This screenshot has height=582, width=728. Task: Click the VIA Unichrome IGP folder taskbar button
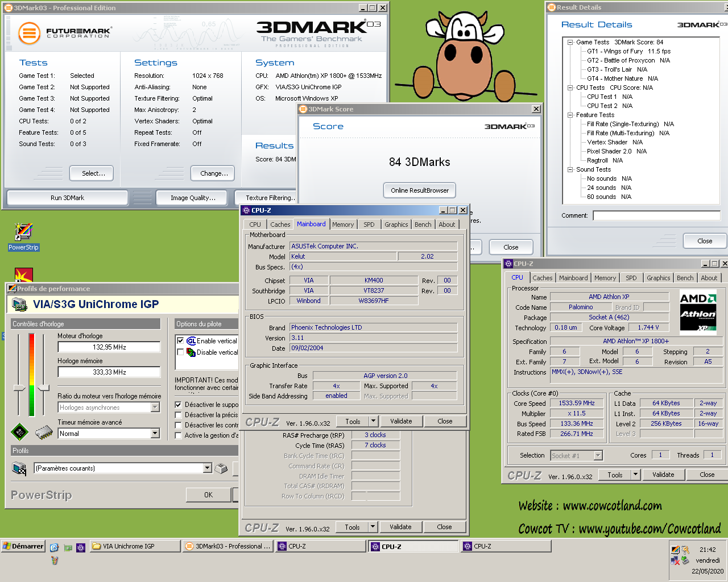click(135, 546)
